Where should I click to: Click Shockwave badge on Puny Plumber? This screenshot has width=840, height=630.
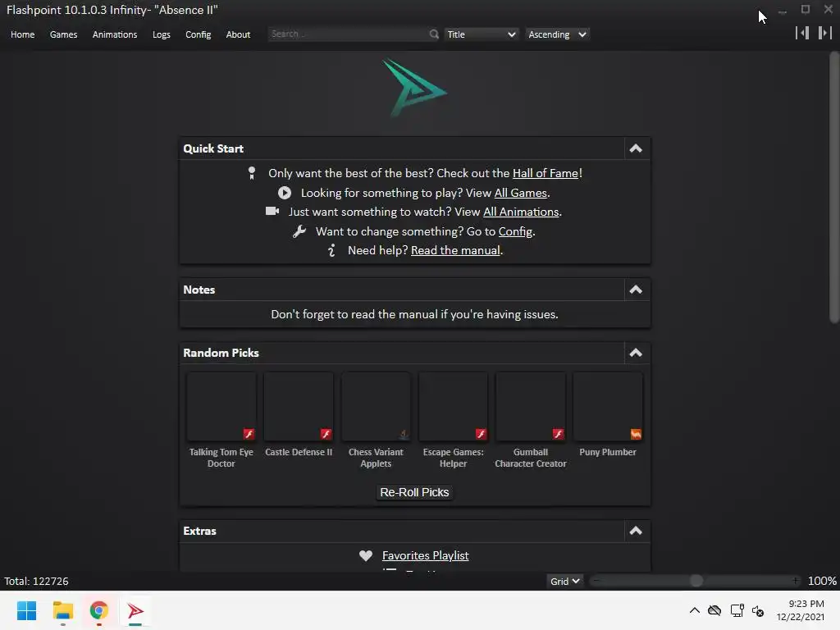coord(636,434)
